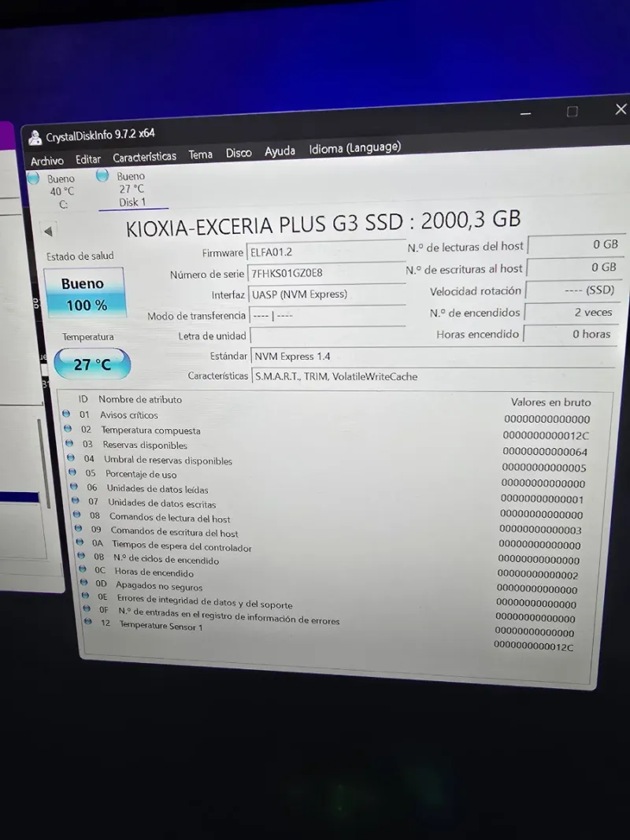This screenshot has height=840, width=630.
Task: Click the status icon for Unidades de datos leídas
Action: click(x=74, y=487)
